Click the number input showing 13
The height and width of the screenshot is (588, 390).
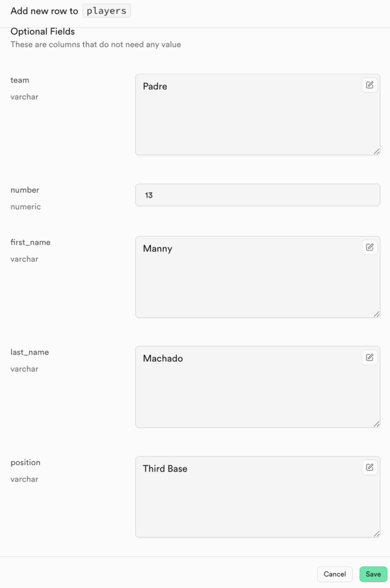click(x=258, y=195)
